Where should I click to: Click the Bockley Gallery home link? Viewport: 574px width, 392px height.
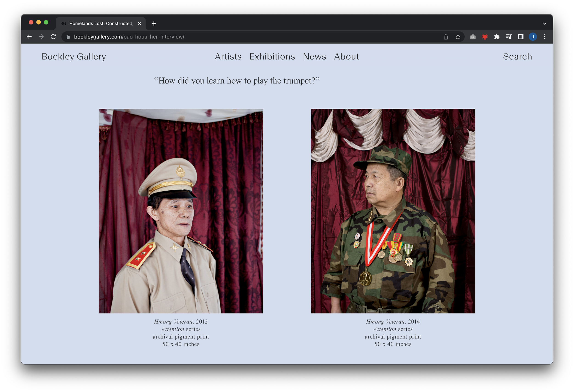tap(74, 56)
